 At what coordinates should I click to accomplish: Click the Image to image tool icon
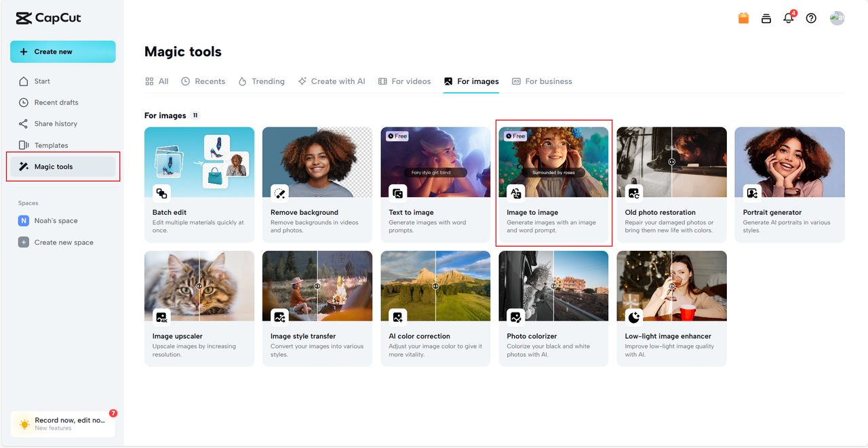515,193
